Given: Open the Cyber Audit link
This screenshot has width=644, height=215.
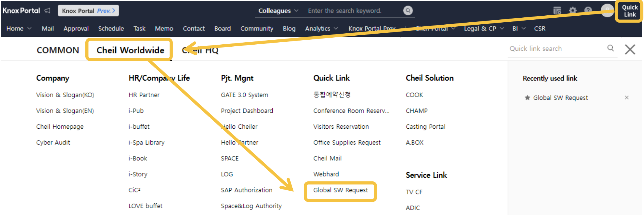Looking at the screenshot, I should [x=53, y=143].
